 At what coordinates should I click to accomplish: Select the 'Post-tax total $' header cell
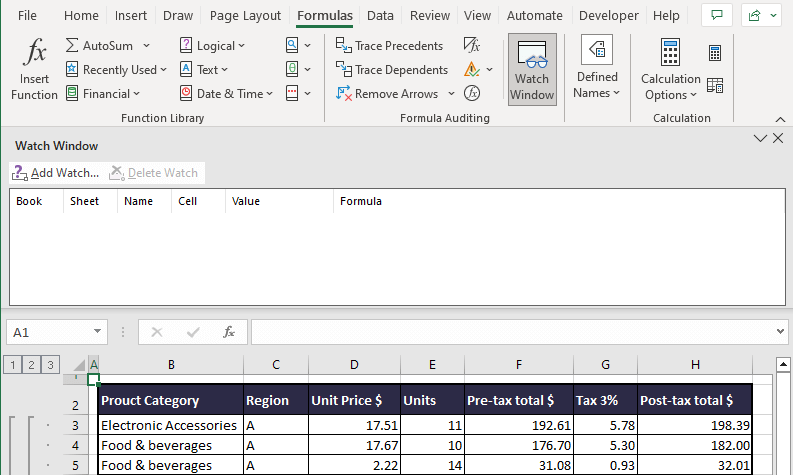click(x=695, y=400)
